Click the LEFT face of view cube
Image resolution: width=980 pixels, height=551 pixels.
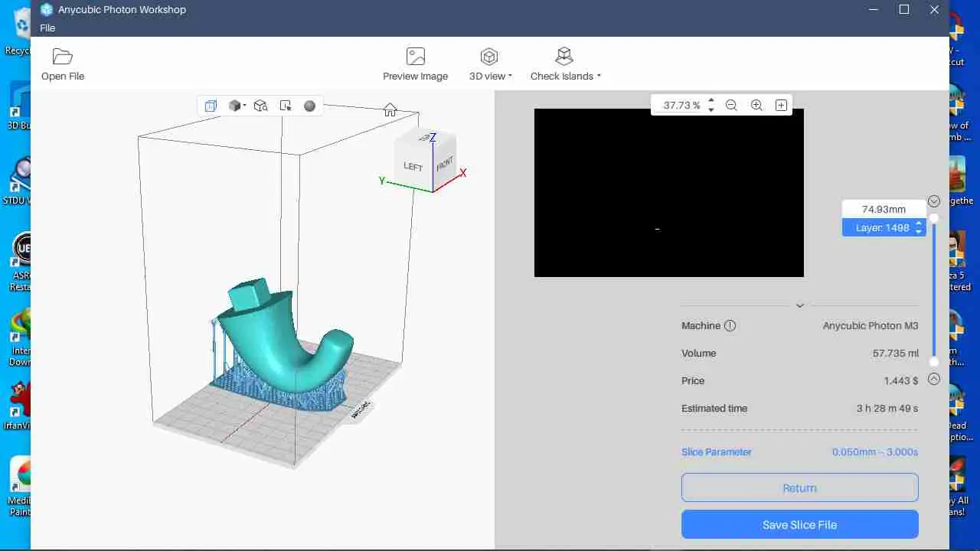[x=413, y=165]
